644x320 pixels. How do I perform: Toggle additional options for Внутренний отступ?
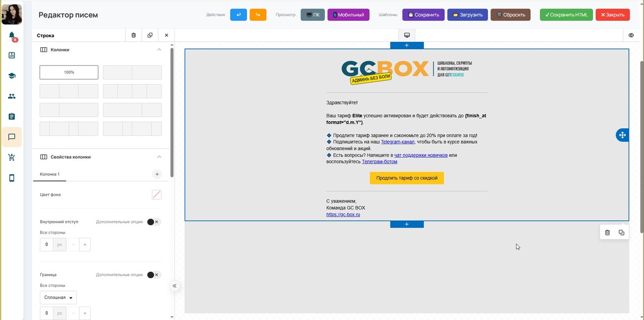click(x=153, y=222)
